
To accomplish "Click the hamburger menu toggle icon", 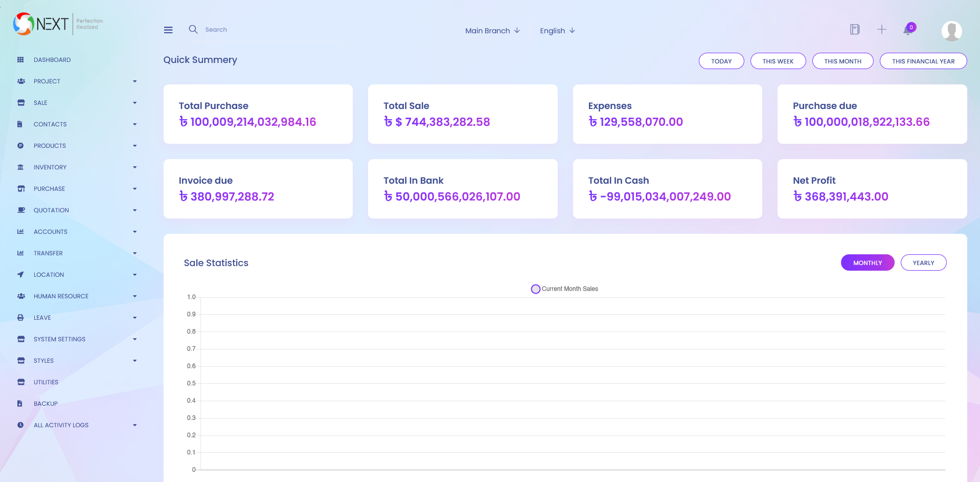I will (x=168, y=30).
